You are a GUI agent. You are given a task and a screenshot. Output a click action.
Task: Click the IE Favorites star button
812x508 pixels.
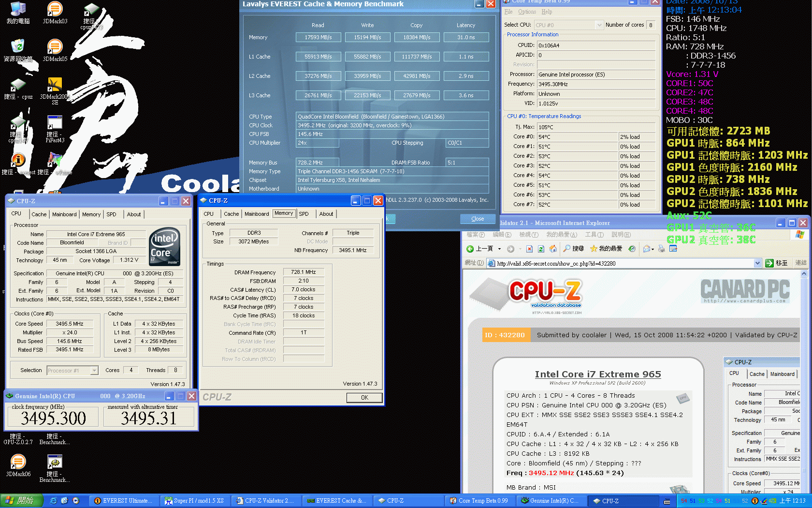[x=606, y=249]
